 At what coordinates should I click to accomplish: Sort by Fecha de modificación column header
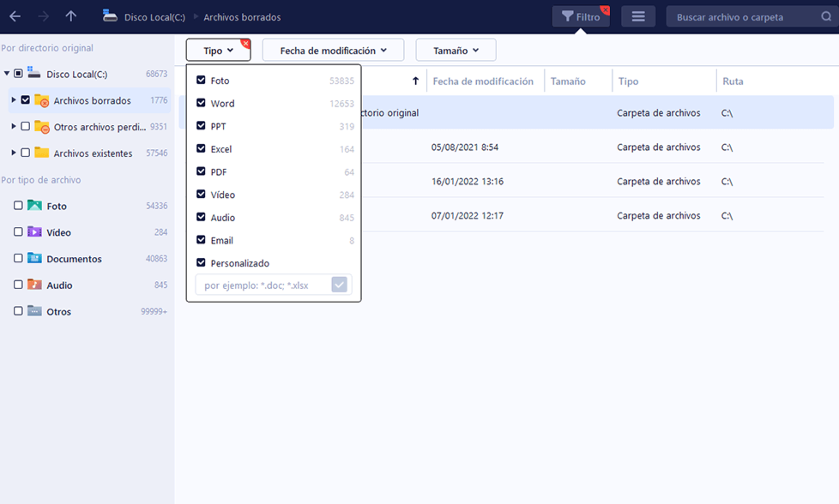pyautogui.click(x=483, y=81)
